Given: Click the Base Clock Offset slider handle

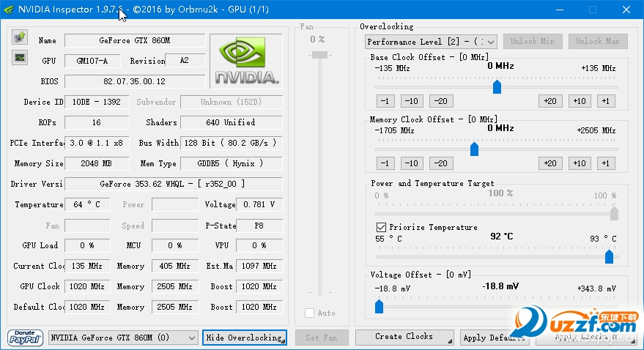Looking at the screenshot, I should coord(497,86).
